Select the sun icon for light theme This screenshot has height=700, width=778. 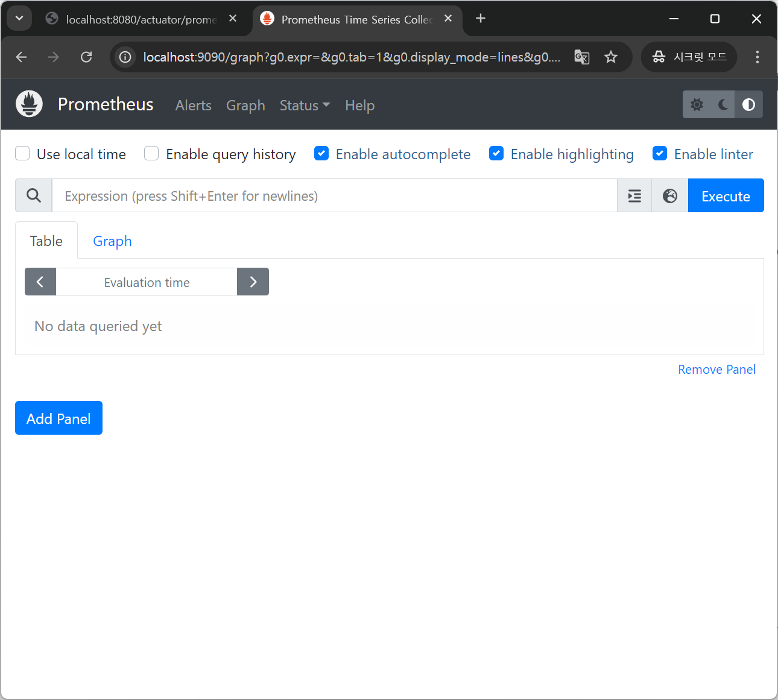(x=697, y=104)
